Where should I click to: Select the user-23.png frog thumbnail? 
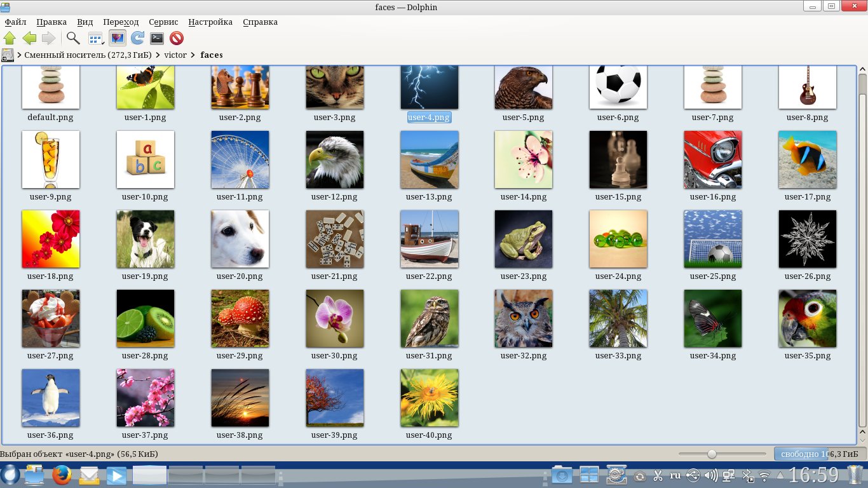click(523, 239)
